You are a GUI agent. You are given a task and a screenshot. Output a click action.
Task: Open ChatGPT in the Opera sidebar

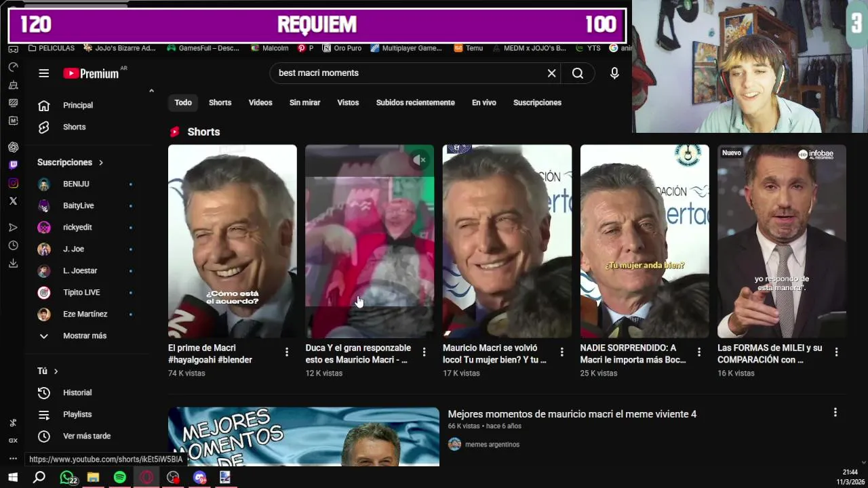pos(13,147)
